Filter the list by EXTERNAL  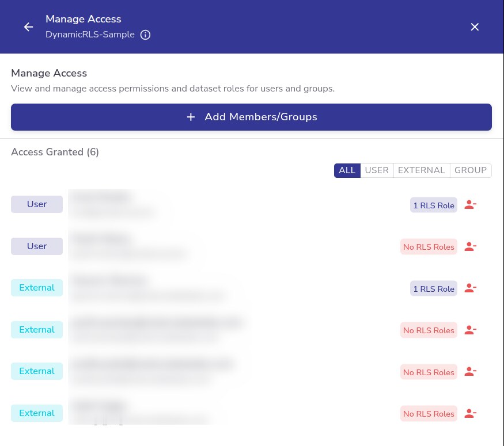422,170
